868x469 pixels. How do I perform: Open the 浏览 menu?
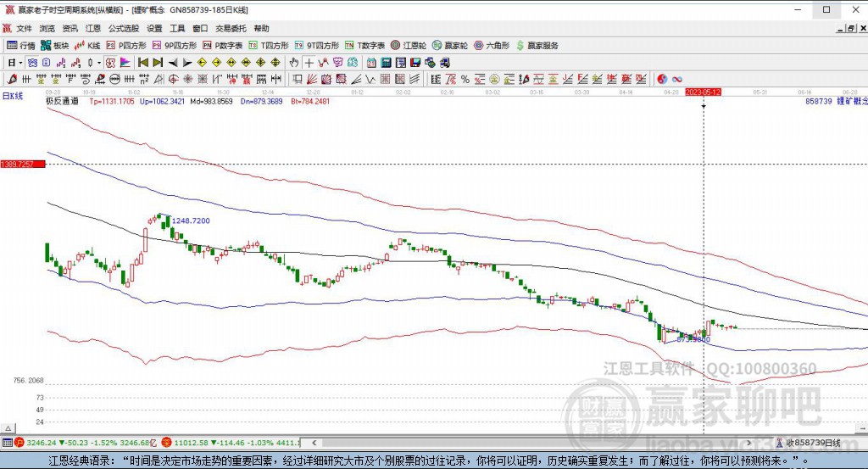pos(47,29)
